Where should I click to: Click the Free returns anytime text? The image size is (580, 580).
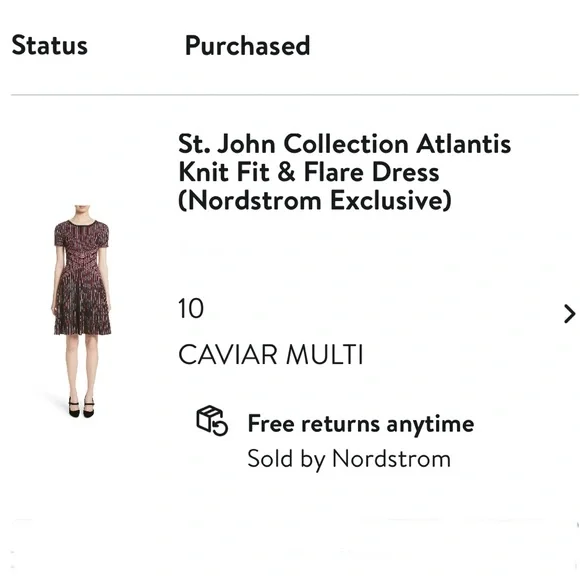[x=361, y=424]
